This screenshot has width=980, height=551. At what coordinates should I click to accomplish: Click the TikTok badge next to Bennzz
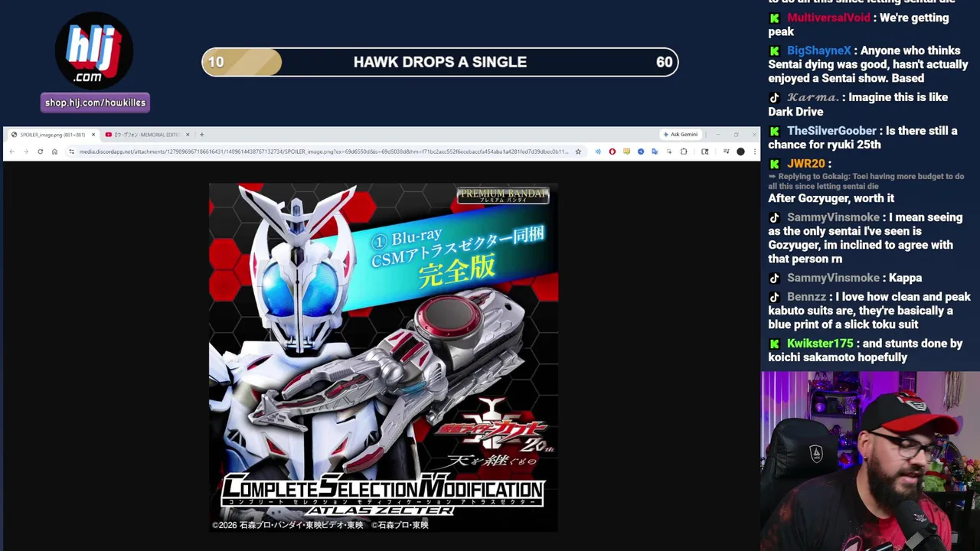[x=775, y=297]
